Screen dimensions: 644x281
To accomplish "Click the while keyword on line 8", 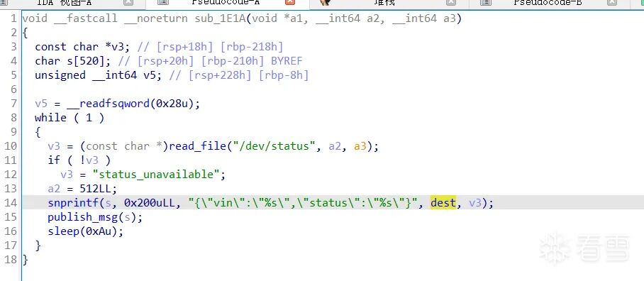I will [x=50, y=118].
